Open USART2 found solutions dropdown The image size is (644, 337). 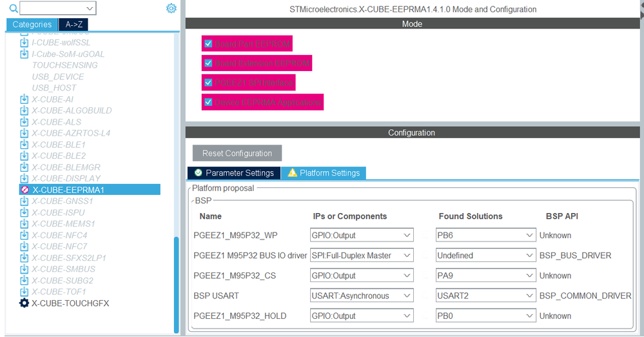(x=486, y=296)
